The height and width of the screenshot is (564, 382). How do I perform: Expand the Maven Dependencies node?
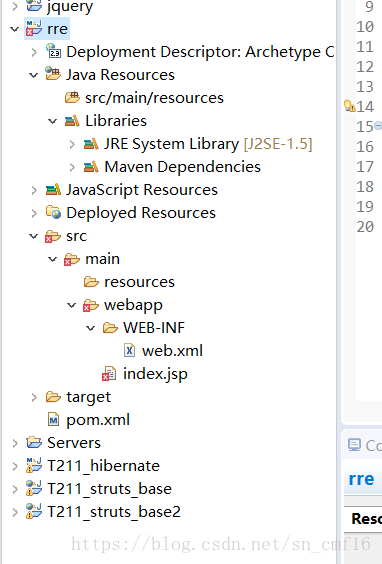tap(72, 167)
